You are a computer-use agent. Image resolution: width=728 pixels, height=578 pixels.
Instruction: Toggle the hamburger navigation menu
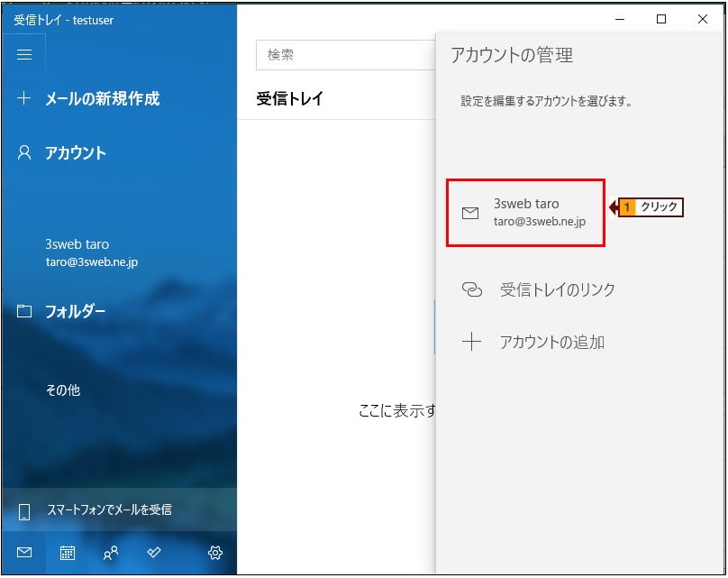click(x=24, y=55)
